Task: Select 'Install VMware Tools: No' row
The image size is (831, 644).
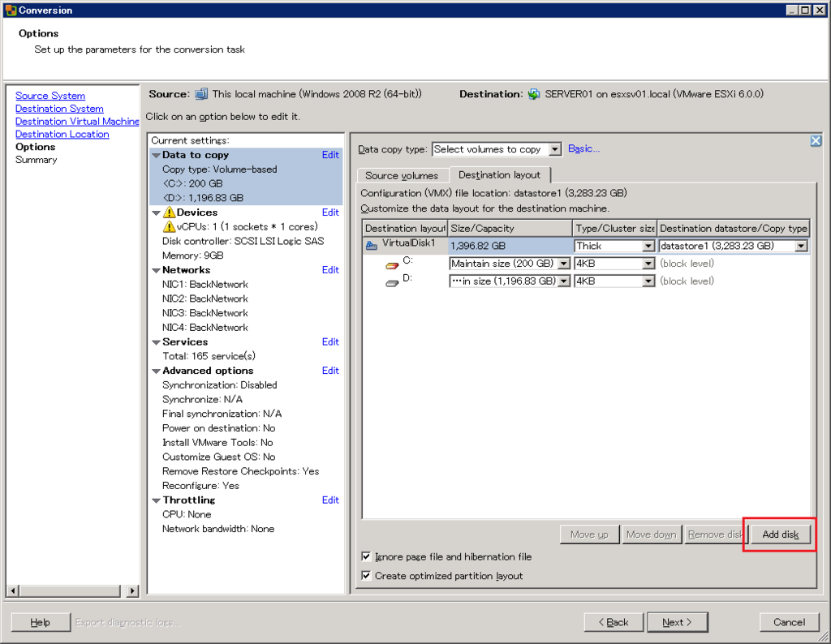Action: pos(217,443)
